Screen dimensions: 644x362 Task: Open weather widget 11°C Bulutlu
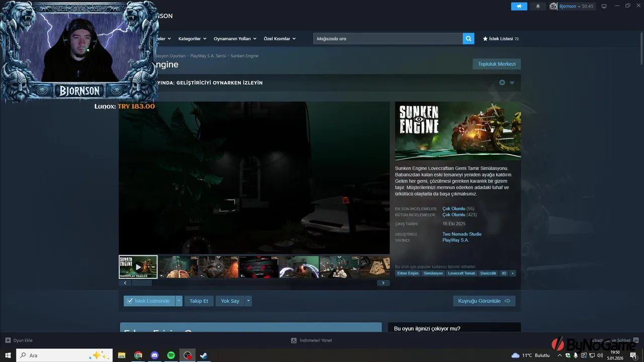pyautogui.click(x=531, y=355)
